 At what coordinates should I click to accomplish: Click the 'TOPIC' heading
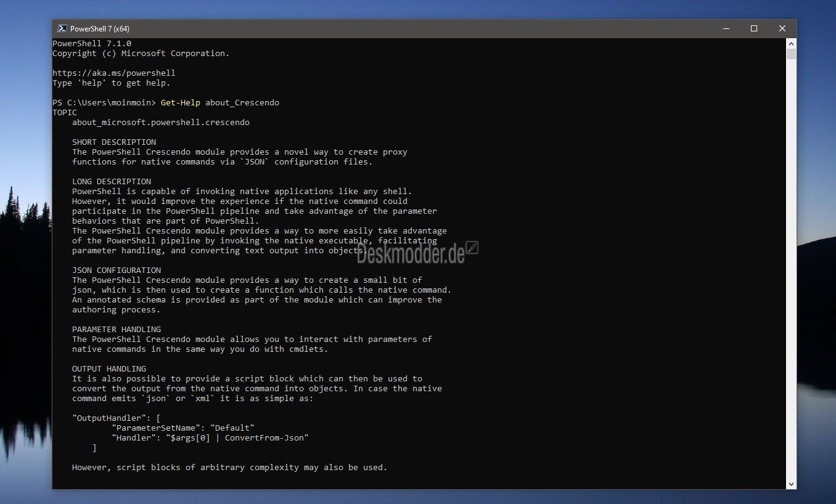pyautogui.click(x=65, y=112)
